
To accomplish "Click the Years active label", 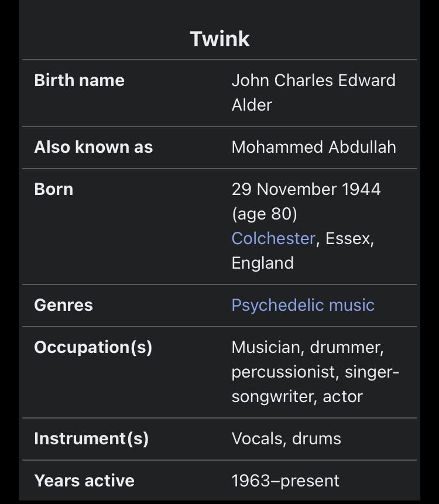I will pyautogui.click(x=84, y=481).
